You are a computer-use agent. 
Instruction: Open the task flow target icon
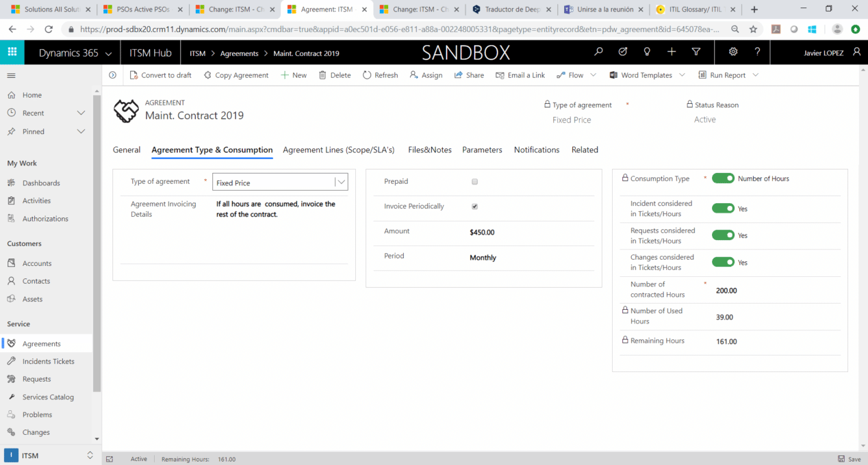coord(623,52)
